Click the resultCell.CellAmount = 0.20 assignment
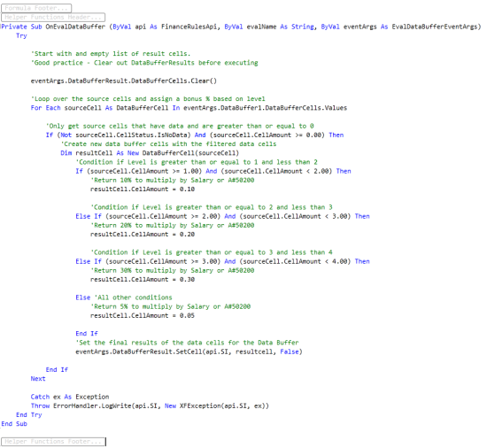 tap(143, 235)
